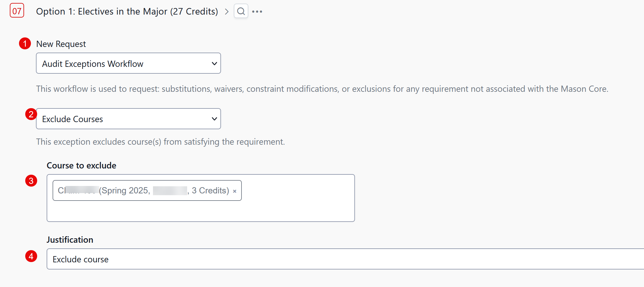Click the New Request label
Image resolution: width=644 pixels, height=287 pixels.
coord(61,44)
